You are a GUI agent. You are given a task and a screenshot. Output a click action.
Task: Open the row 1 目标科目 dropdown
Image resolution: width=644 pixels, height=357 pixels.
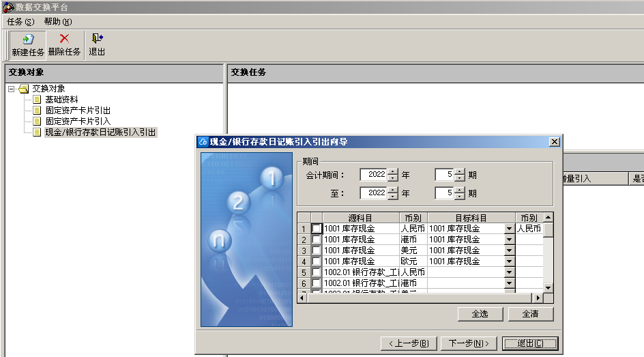tap(509, 229)
